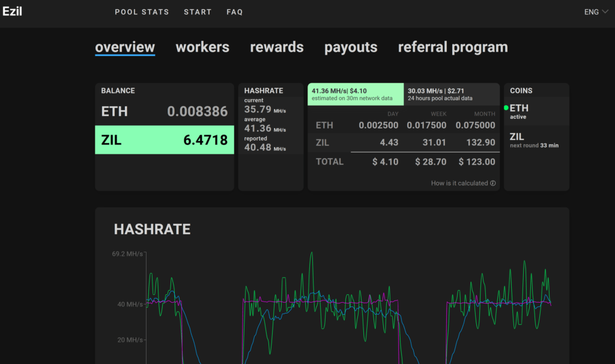
Task: Select the overview tab
Action: pos(125,47)
